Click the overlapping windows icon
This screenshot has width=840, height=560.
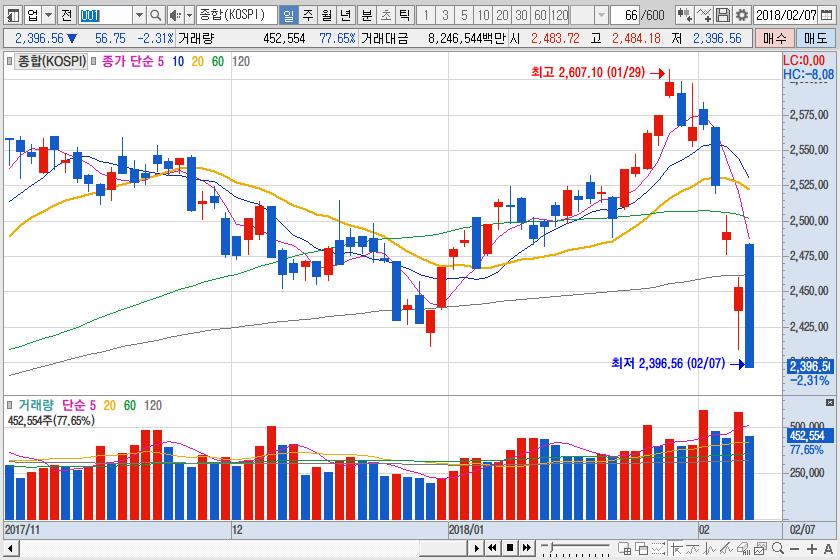click(641, 548)
